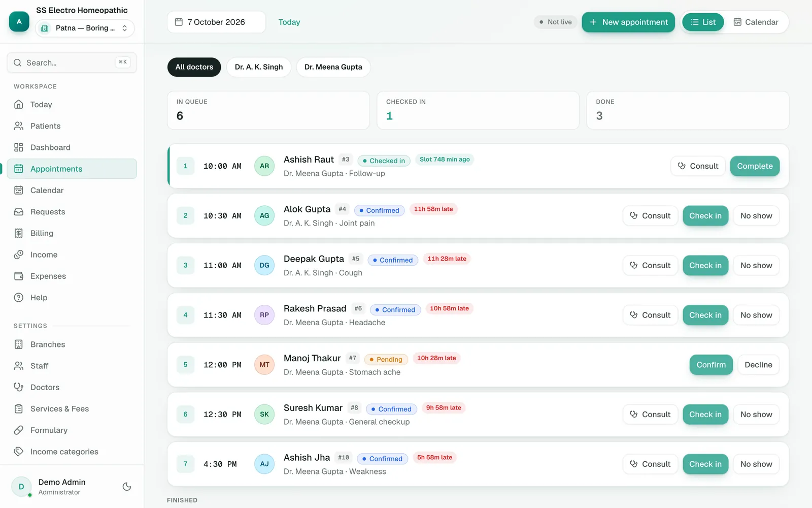The height and width of the screenshot is (508, 812).
Task: Open Requests inbox
Action: [x=72, y=212]
